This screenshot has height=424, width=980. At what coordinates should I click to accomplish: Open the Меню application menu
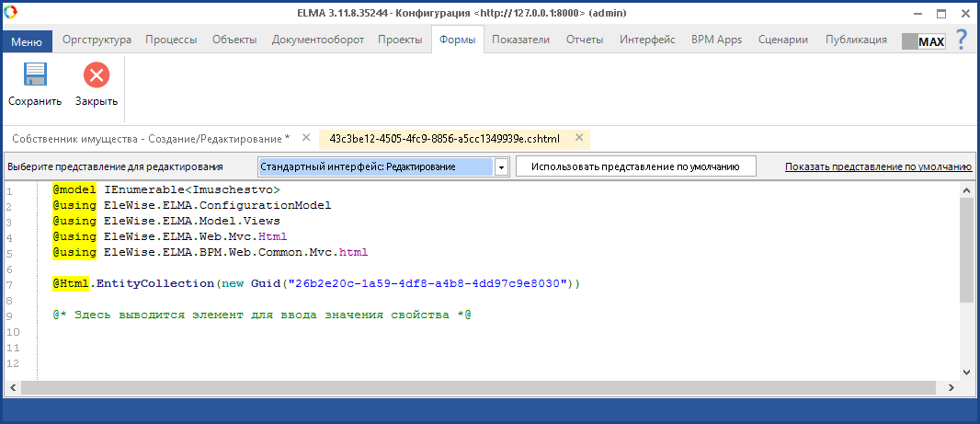coord(27,40)
